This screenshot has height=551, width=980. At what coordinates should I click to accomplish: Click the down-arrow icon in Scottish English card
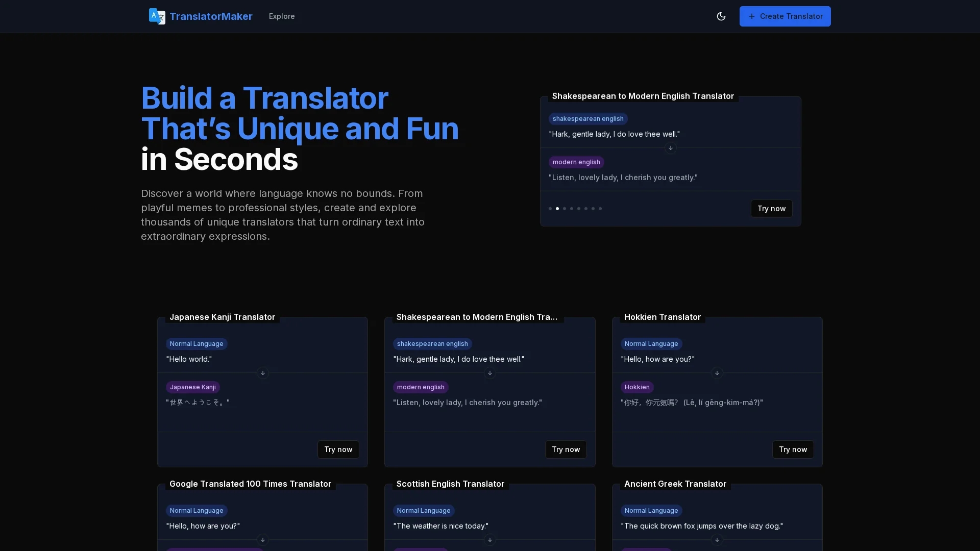pyautogui.click(x=490, y=540)
